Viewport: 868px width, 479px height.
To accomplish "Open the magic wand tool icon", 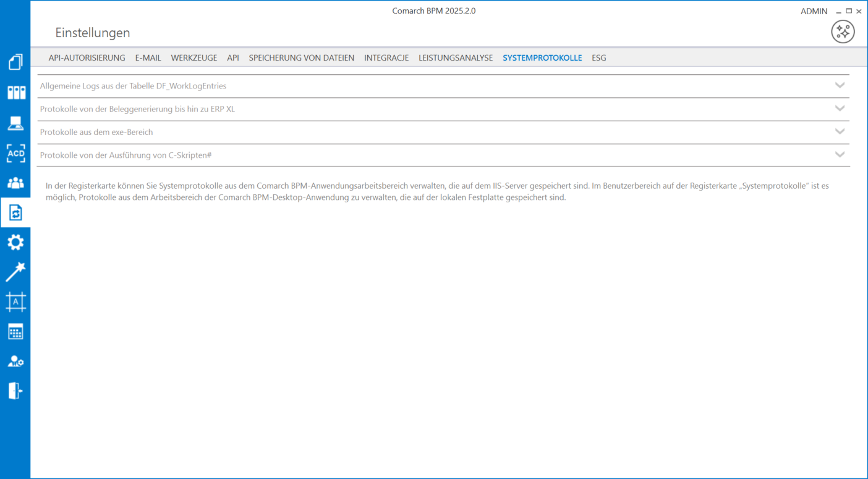I will pos(15,272).
